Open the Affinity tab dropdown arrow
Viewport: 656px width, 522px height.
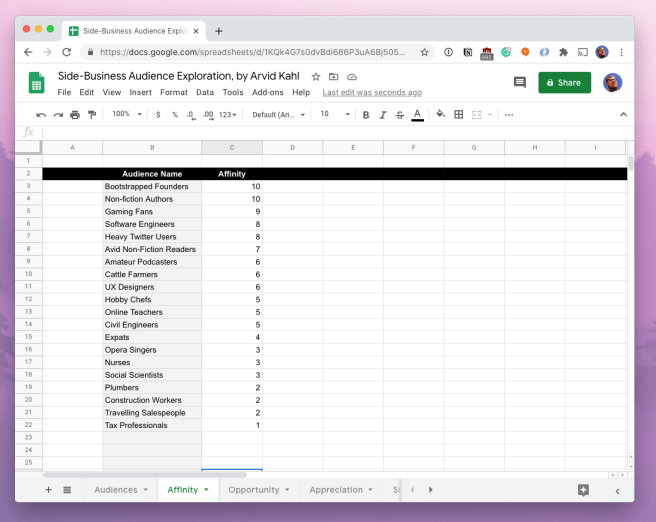tap(206, 490)
